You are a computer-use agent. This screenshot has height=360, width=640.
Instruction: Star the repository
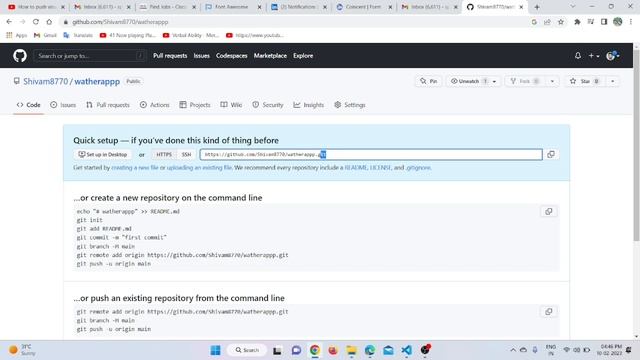[x=584, y=81]
